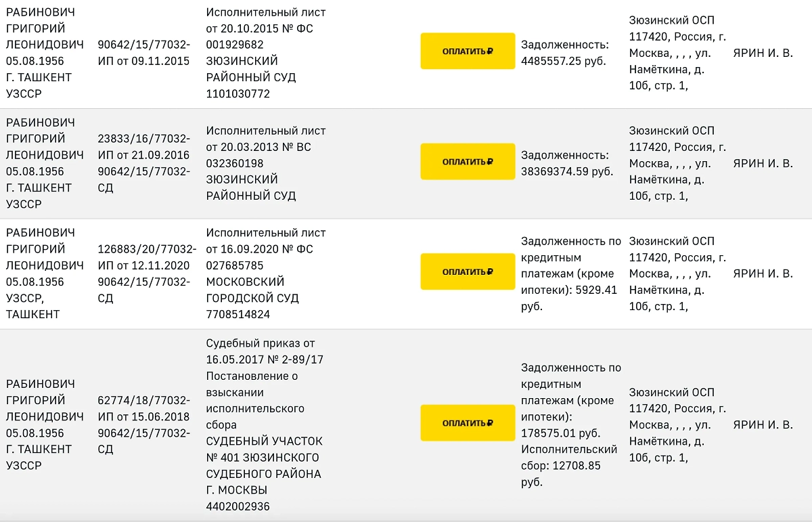Click the Исполнительский сбор 12708.85 руб. text

(568, 458)
